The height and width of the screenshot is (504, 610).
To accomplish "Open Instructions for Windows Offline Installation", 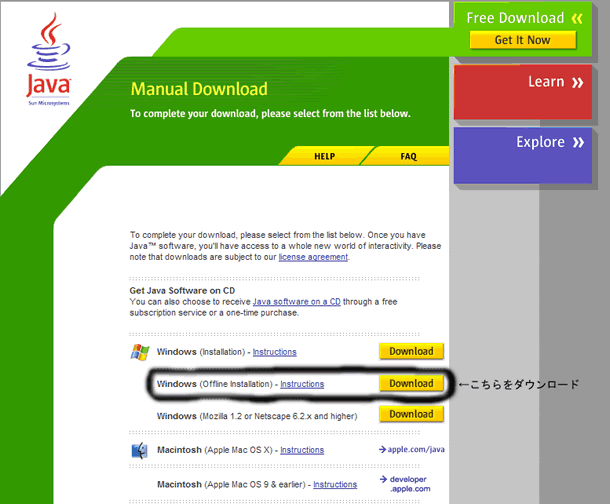I will click(302, 384).
